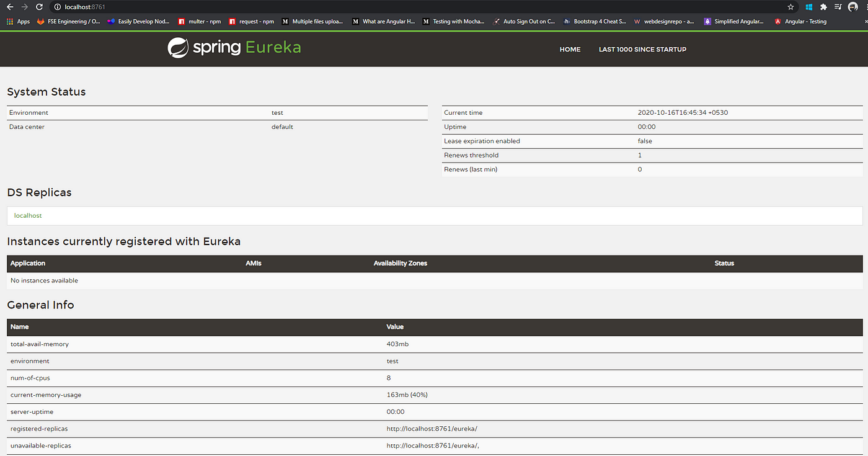
Task: Open the Apps grid shortcut
Action: pos(18,21)
